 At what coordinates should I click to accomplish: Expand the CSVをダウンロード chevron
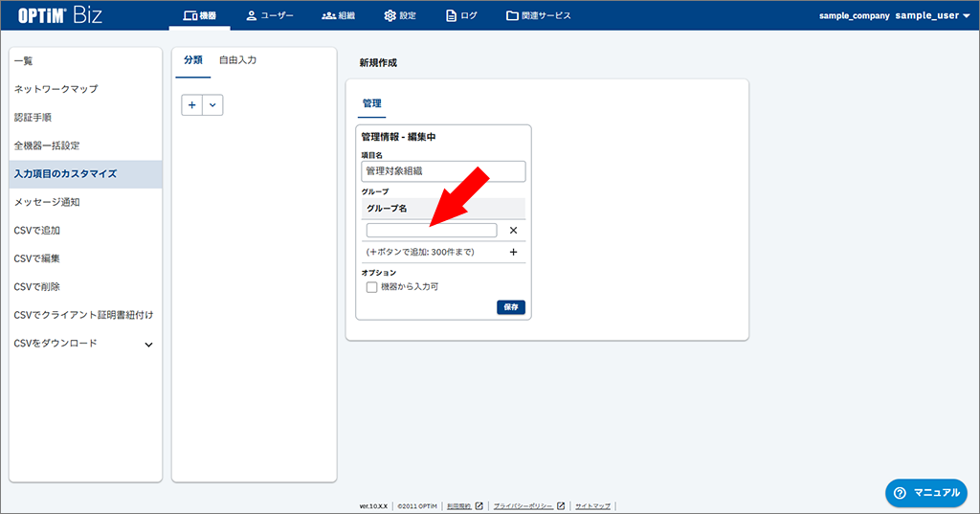[x=148, y=345]
